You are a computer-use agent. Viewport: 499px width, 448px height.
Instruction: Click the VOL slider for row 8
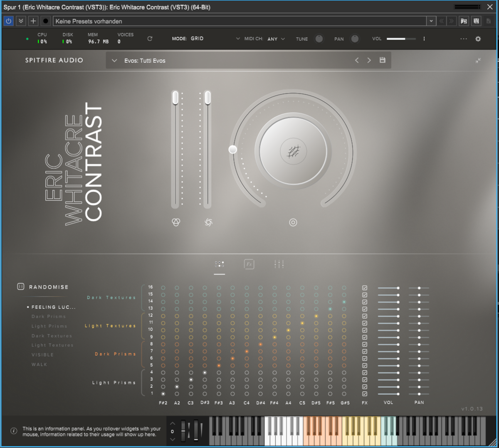click(389, 344)
